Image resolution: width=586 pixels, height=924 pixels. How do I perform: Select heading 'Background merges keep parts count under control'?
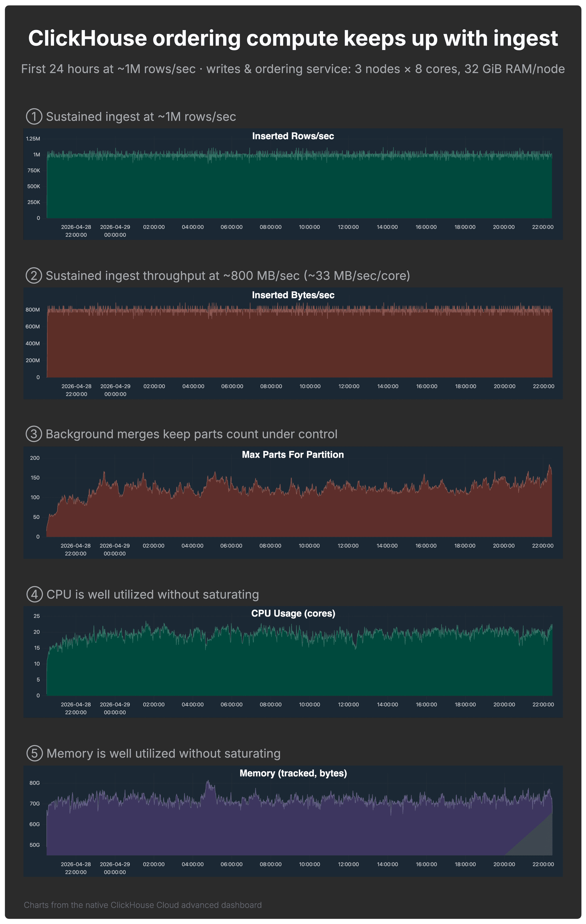tap(191, 434)
